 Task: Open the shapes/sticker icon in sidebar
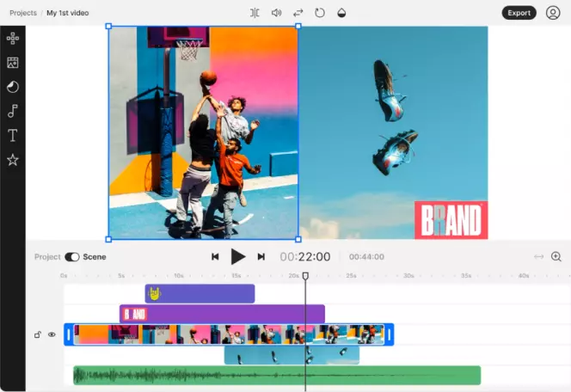(x=13, y=87)
